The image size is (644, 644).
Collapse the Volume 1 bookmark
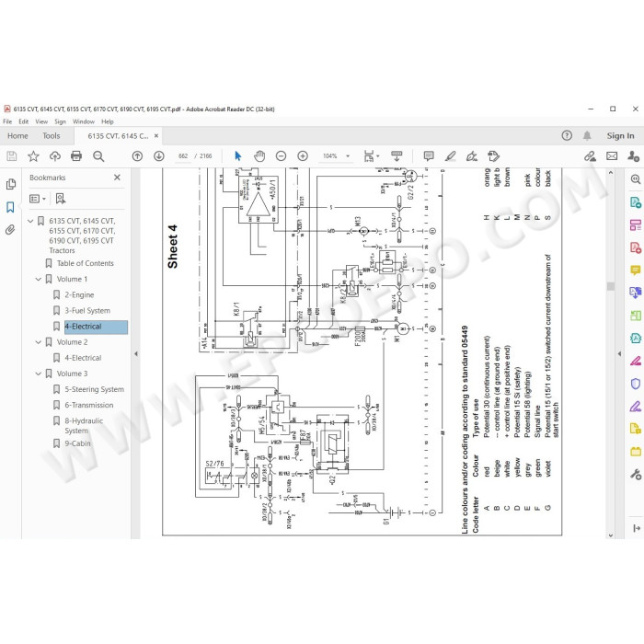39,280
